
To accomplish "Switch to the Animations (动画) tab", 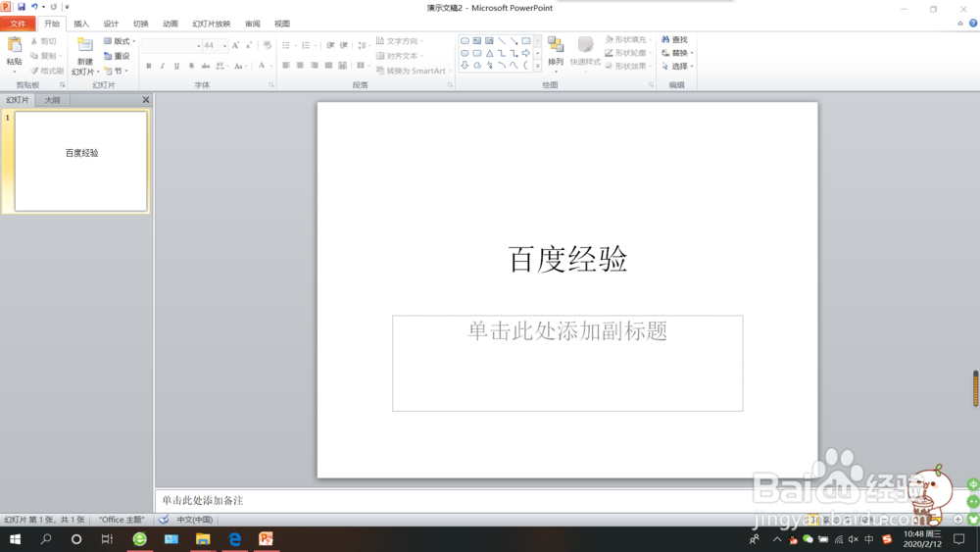I will pyautogui.click(x=170, y=24).
